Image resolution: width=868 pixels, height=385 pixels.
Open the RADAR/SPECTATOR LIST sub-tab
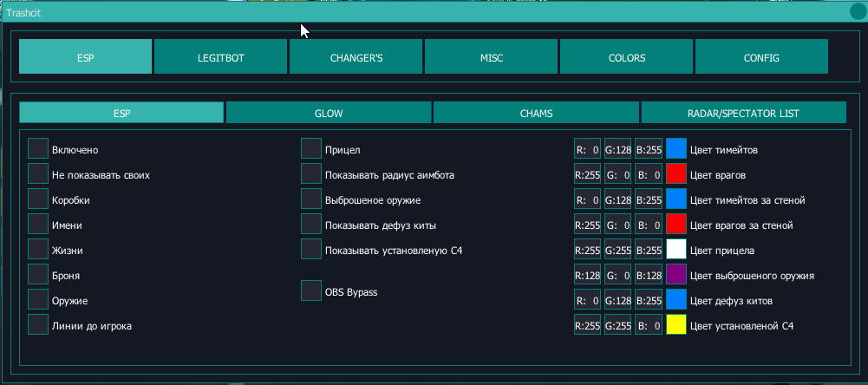tap(743, 113)
